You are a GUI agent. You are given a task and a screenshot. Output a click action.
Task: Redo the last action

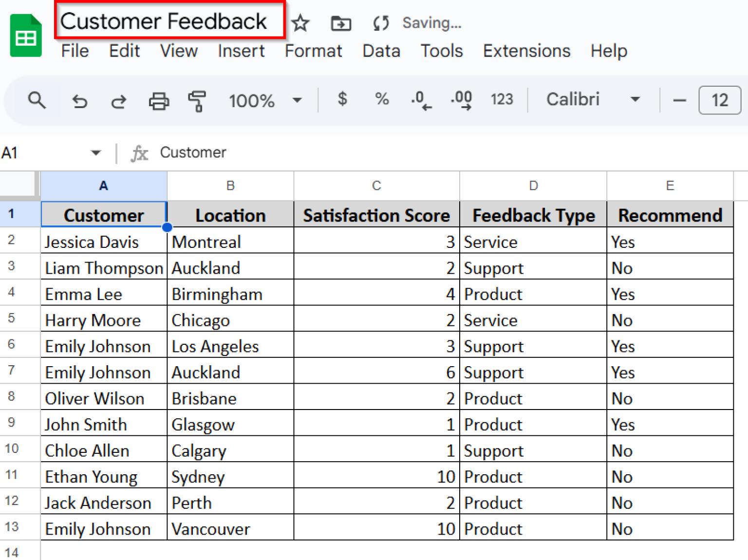118,101
